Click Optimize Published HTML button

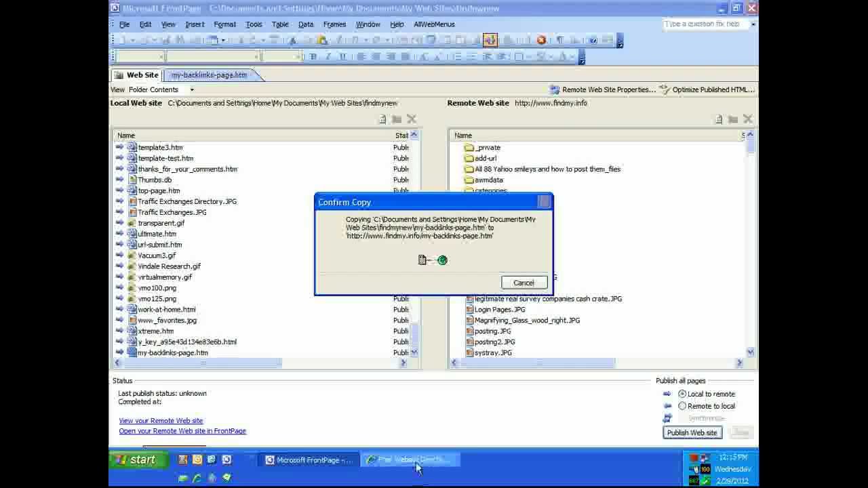(707, 89)
